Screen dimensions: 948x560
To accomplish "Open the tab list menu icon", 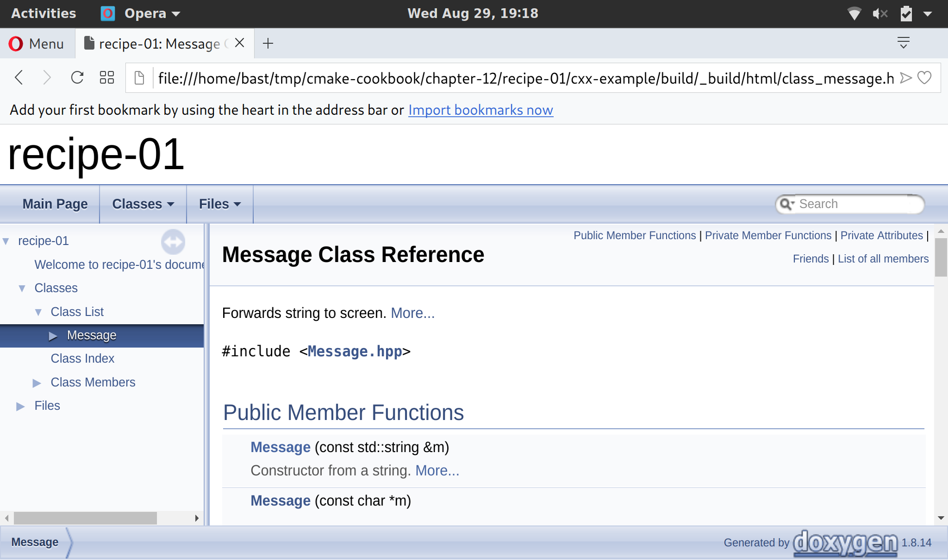I will tap(903, 43).
